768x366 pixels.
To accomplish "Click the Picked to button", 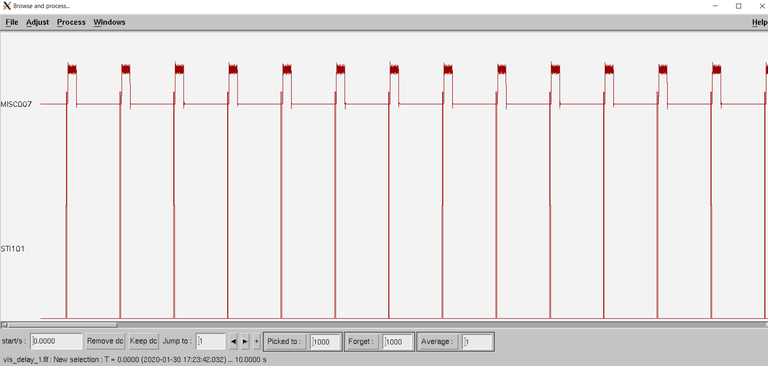I will tap(286, 342).
